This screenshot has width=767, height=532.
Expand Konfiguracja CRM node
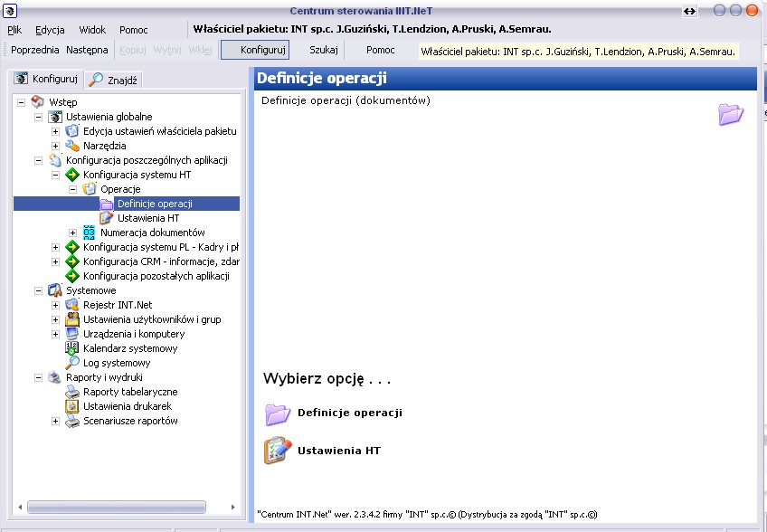tap(55, 261)
